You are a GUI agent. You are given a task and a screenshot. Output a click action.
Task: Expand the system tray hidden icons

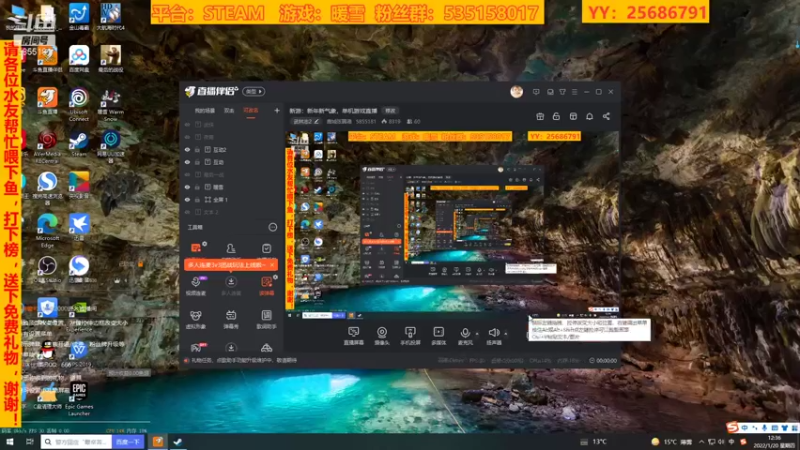pyautogui.click(x=702, y=442)
